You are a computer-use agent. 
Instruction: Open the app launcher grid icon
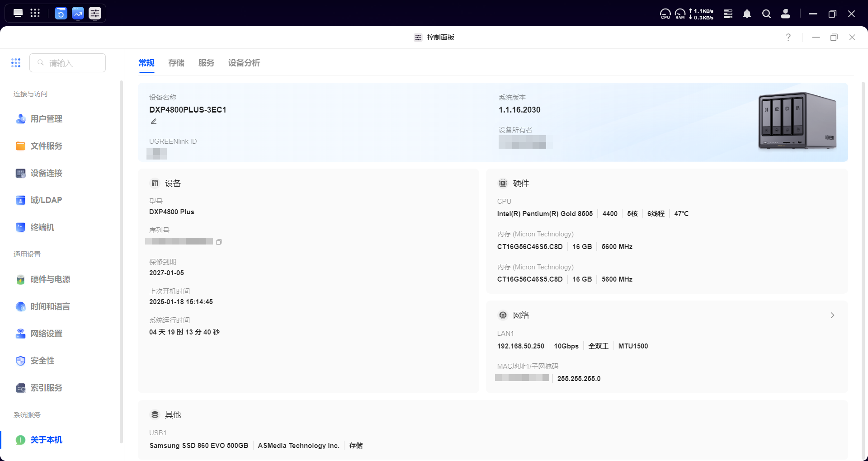(35, 13)
